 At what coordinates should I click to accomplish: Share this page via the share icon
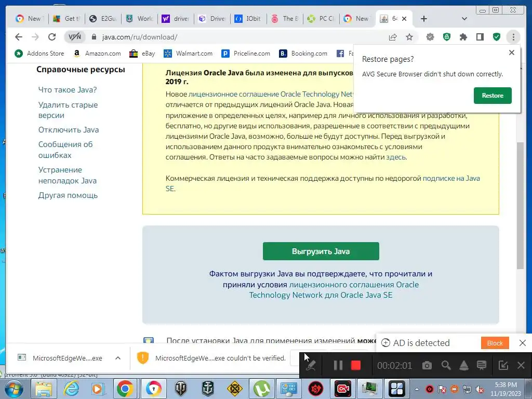click(x=393, y=37)
